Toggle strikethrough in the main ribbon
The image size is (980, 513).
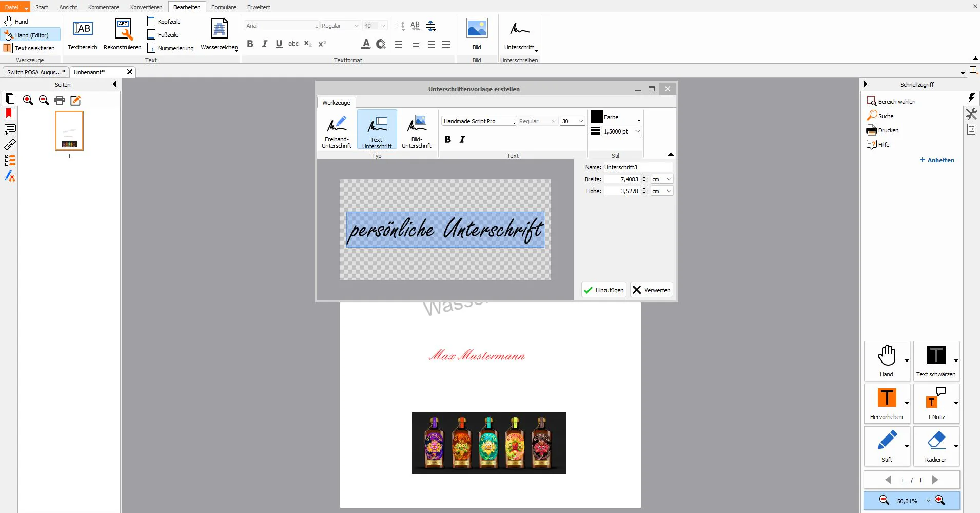(293, 44)
